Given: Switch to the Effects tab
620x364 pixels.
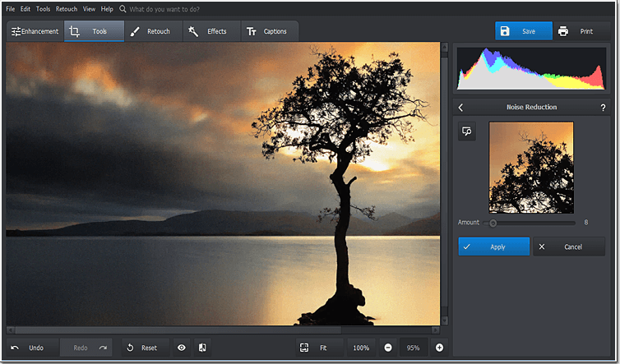Looking at the screenshot, I should click(211, 31).
